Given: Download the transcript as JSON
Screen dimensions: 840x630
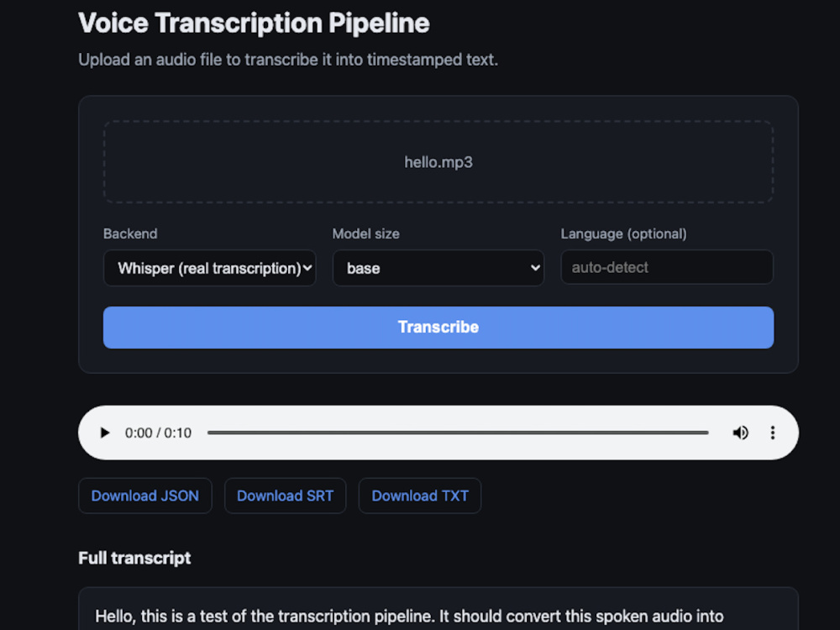Looking at the screenshot, I should [x=145, y=496].
